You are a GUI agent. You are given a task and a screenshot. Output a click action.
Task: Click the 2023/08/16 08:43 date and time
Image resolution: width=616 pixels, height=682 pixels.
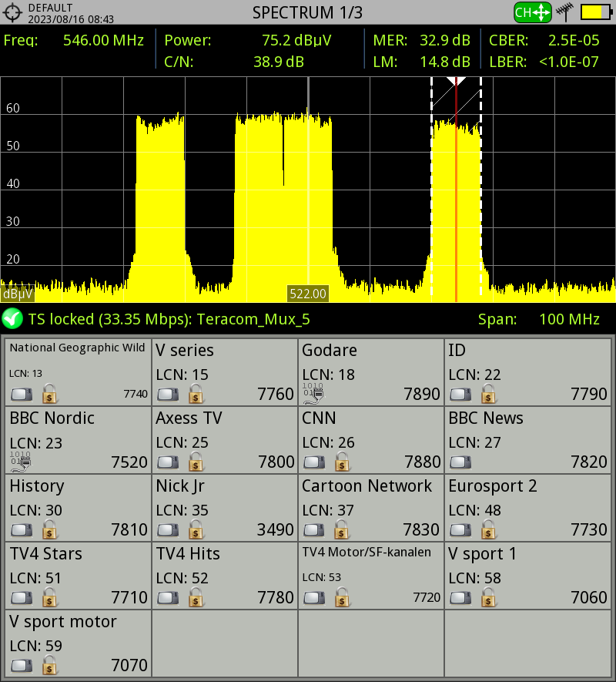[x=71, y=19]
